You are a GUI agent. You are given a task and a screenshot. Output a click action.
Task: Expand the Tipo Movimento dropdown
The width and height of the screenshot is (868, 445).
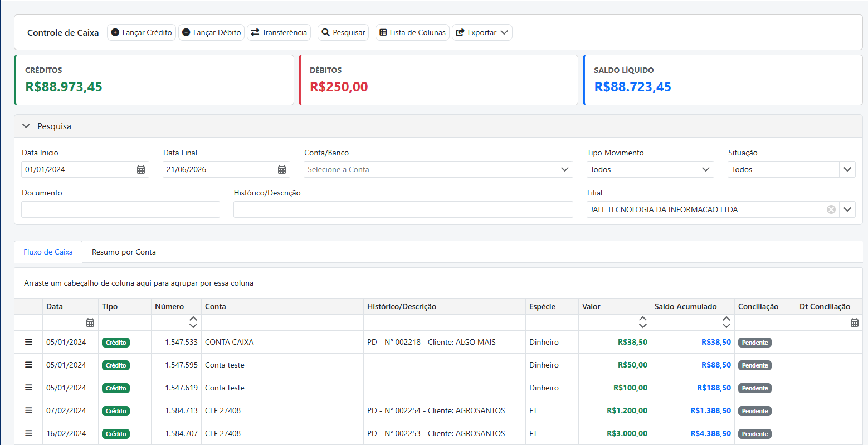click(x=706, y=169)
